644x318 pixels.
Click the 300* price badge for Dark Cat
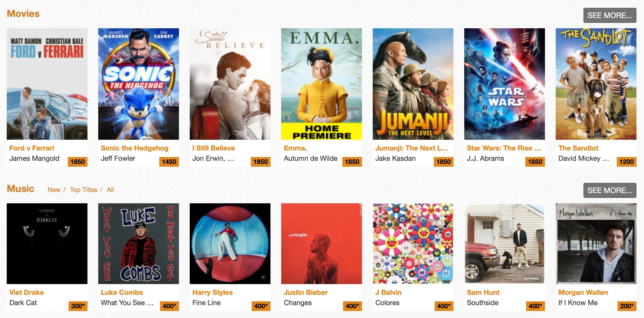click(x=78, y=306)
